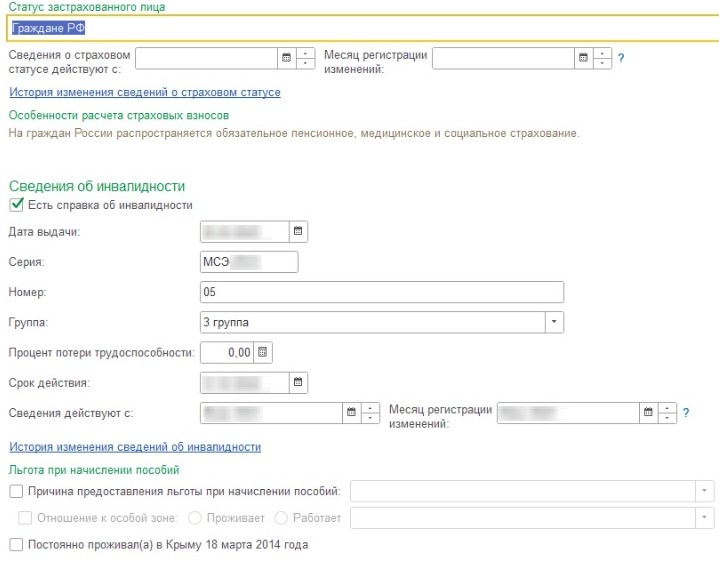Viewport: 719px width, 578px height.
Task: Toggle Отношение к особой зоне checkbox
Action: pos(25,518)
